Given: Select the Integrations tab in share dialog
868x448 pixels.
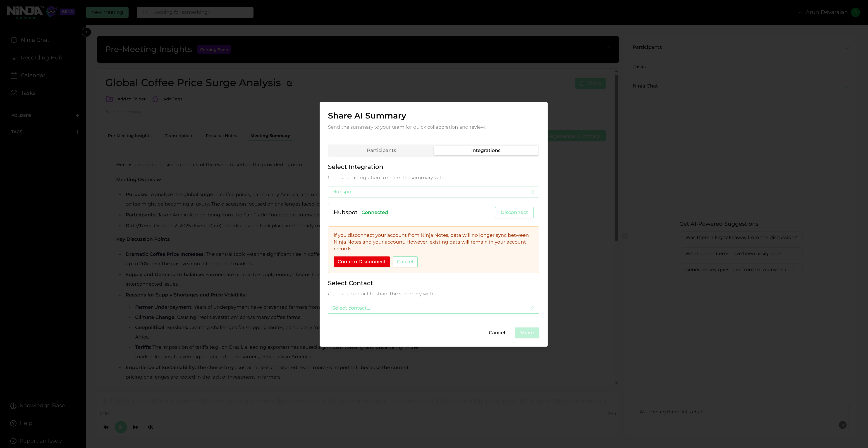Looking at the screenshot, I should coord(485,150).
